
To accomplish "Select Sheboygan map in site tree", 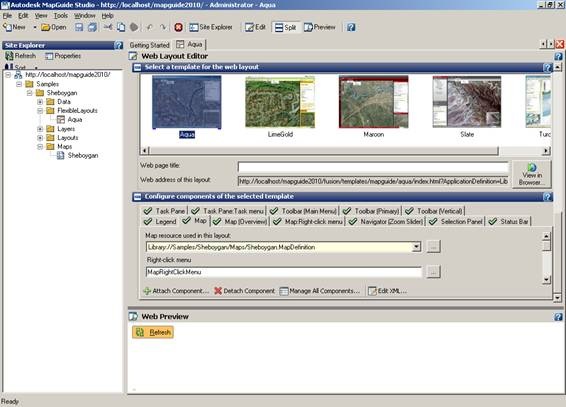I will [83, 156].
